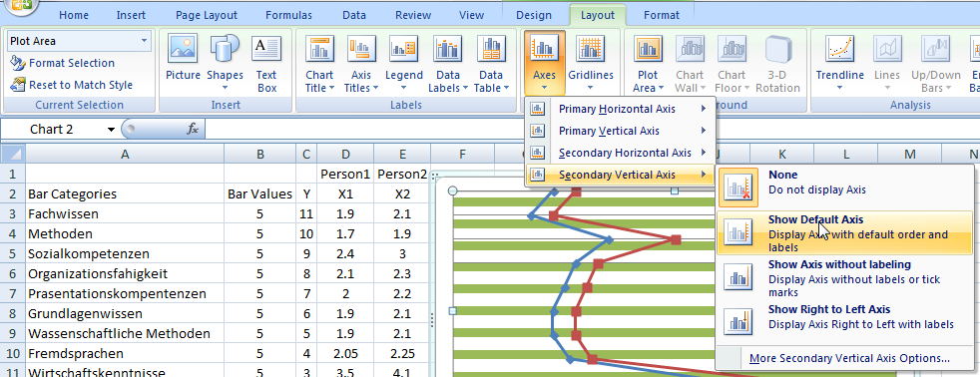Open Axis Titles options

click(361, 64)
